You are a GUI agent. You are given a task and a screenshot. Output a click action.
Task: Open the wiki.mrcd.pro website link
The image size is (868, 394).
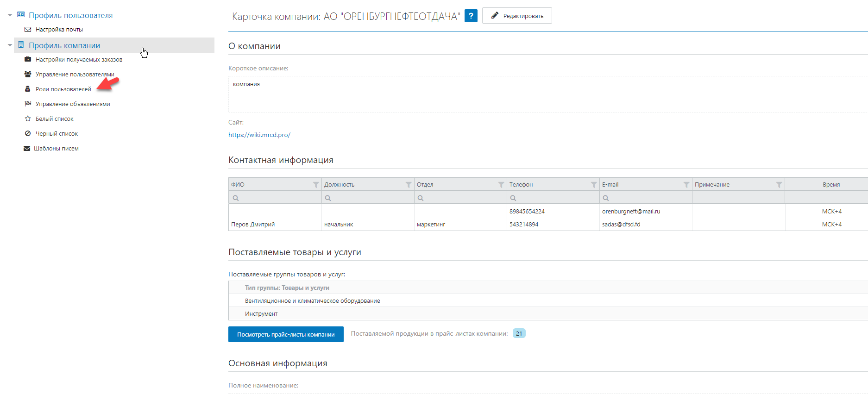[x=259, y=135]
